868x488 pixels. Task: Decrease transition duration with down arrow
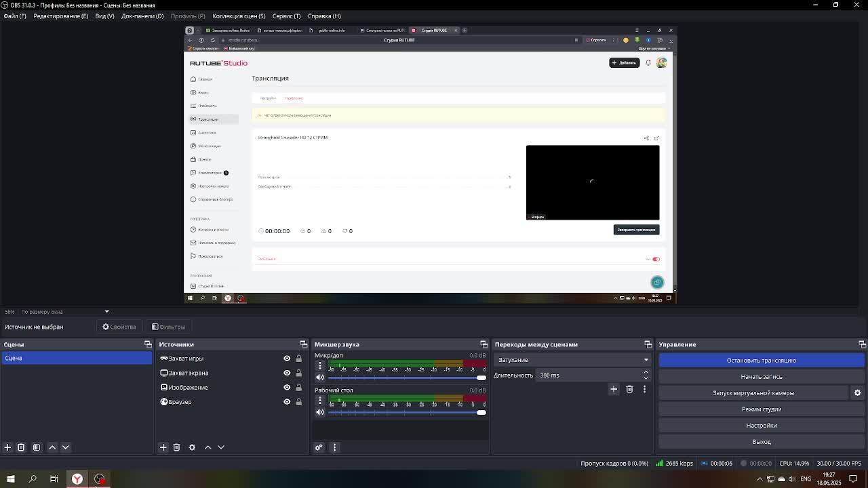click(x=646, y=378)
